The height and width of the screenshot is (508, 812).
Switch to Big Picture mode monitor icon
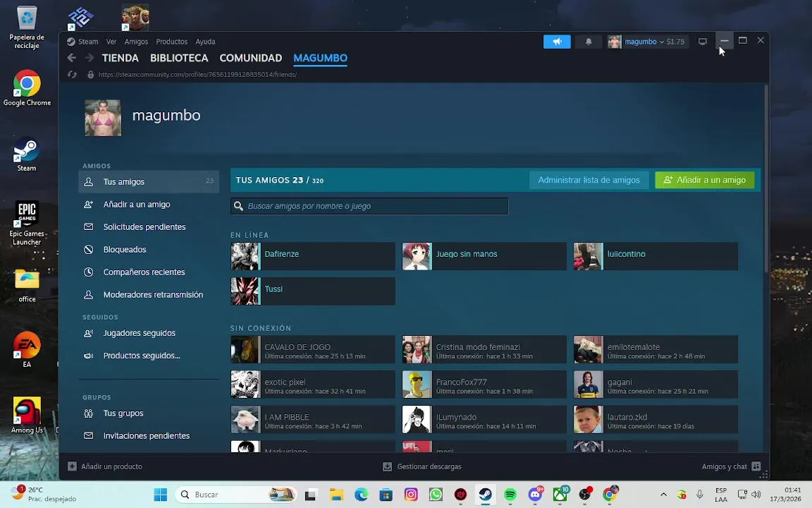coord(702,42)
